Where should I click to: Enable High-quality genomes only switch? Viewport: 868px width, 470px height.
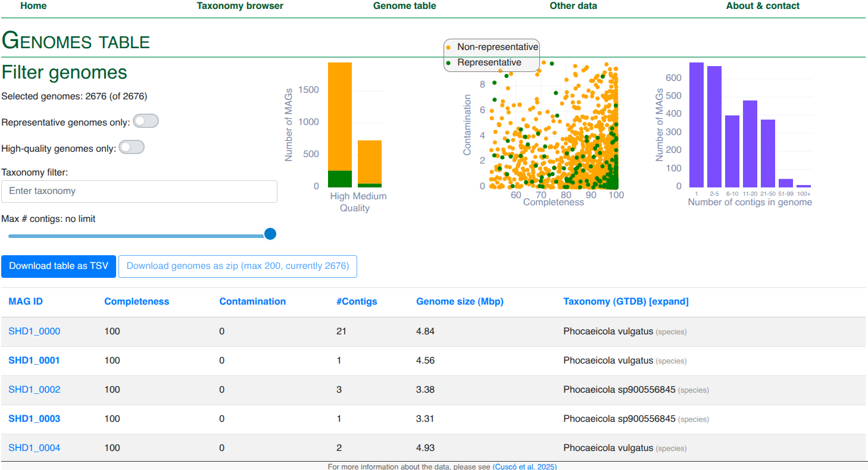coord(132,148)
